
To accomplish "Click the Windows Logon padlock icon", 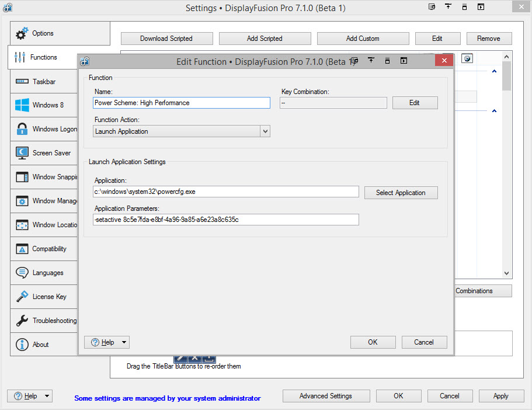I will tap(22, 129).
